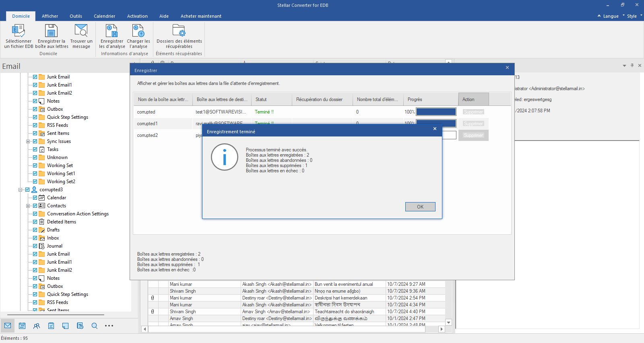Toggle the Sync Issues checkbox
644x343 pixels.
(x=35, y=141)
